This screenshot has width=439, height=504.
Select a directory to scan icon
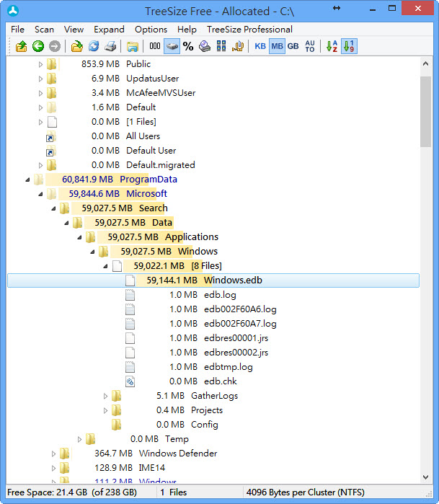(x=77, y=46)
